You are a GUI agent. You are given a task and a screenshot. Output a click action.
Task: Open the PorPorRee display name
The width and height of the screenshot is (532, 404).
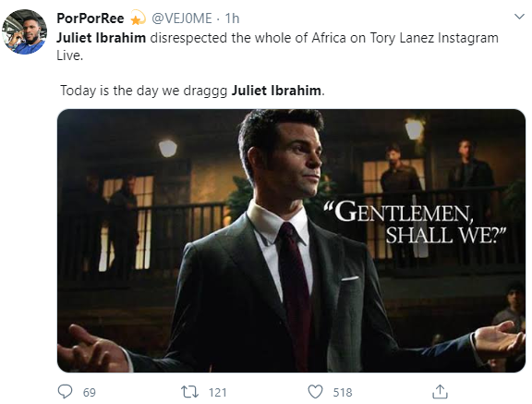click(91, 18)
